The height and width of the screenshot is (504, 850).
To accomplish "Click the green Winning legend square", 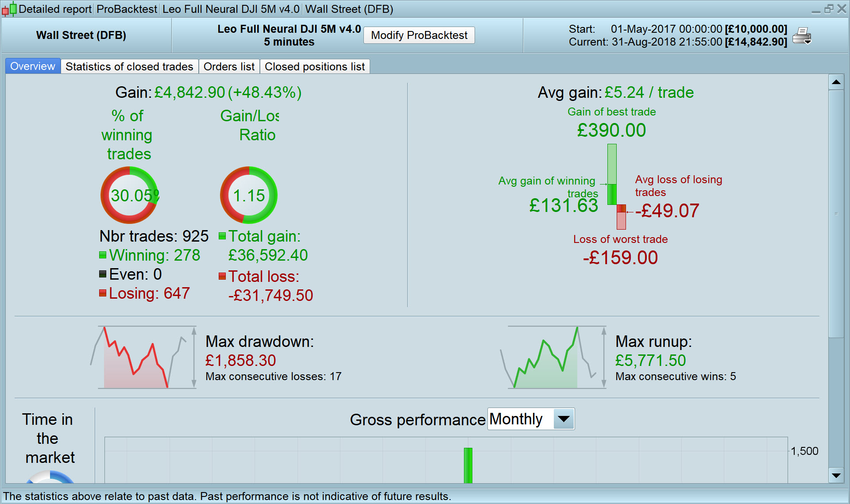I will coord(103,255).
